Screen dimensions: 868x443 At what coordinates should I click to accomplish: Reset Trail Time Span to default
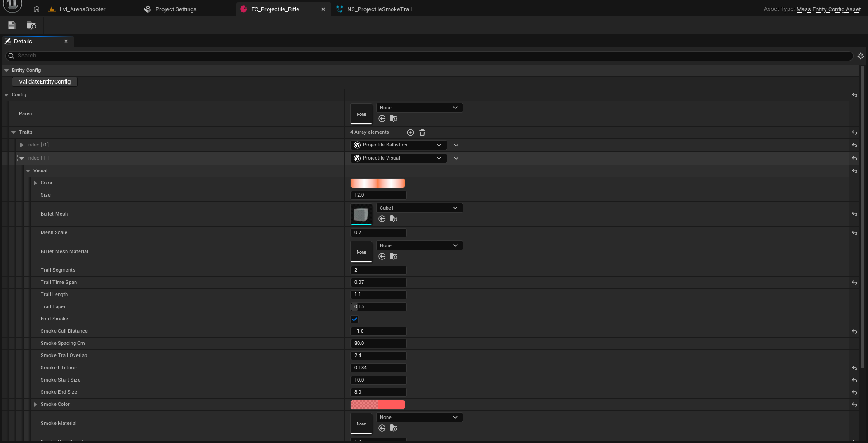click(854, 283)
